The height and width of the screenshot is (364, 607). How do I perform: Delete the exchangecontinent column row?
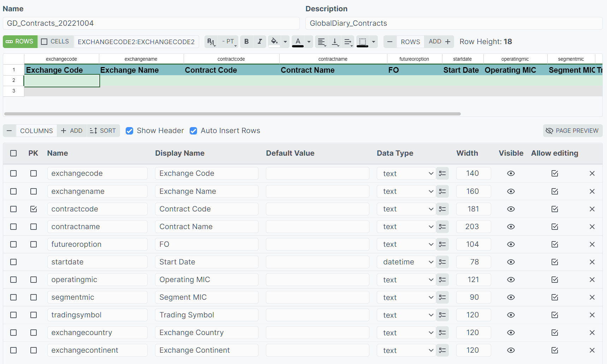pyautogui.click(x=592, y=350)
